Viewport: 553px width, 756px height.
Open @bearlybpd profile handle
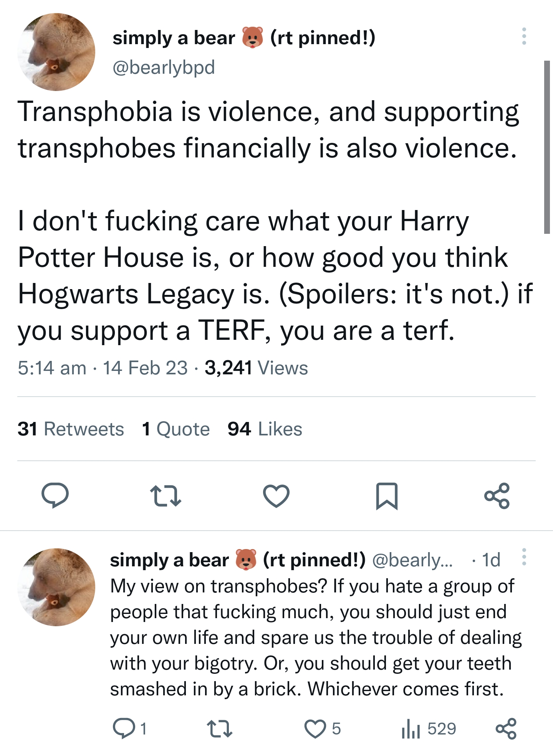(164, 67)
